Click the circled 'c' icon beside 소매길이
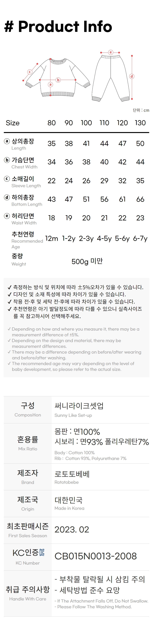The image size is (153, 644). click(7, 179)
